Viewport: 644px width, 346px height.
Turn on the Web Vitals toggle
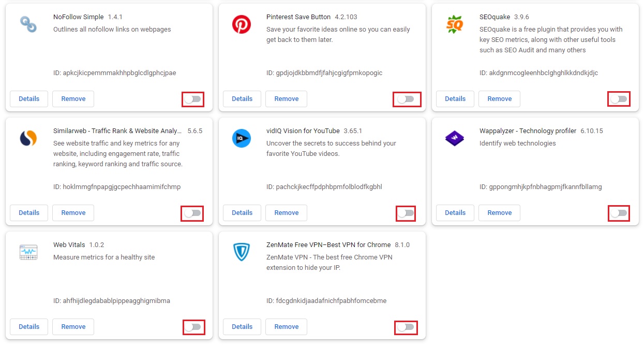click(x=193, y=327)
